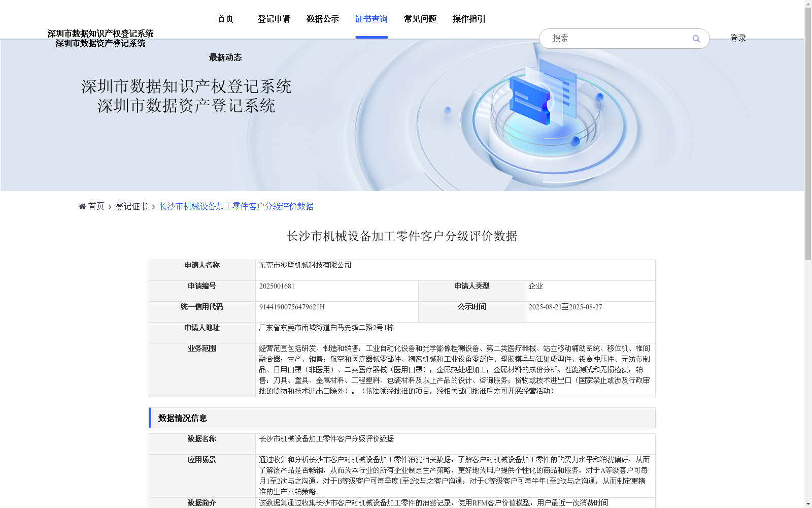This screenshot has width=812, height=508.
Task: Click the scrollbar up arrow
Action: 808,4
